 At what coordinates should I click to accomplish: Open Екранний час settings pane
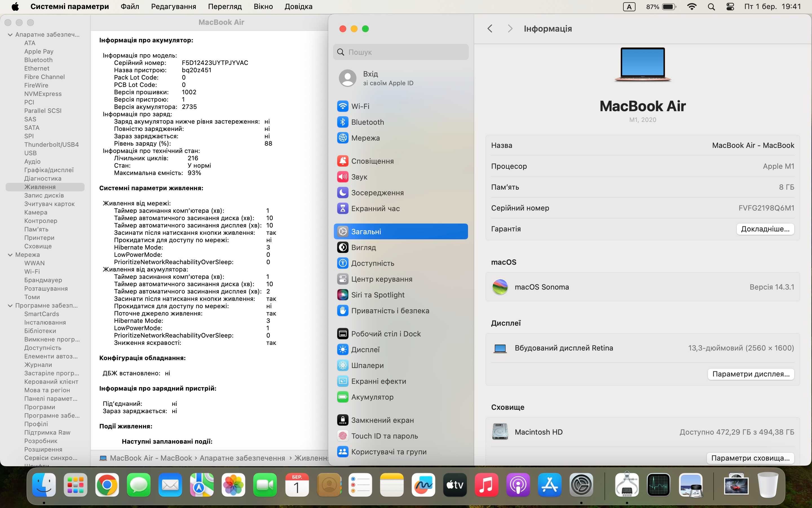pos(401,208)
